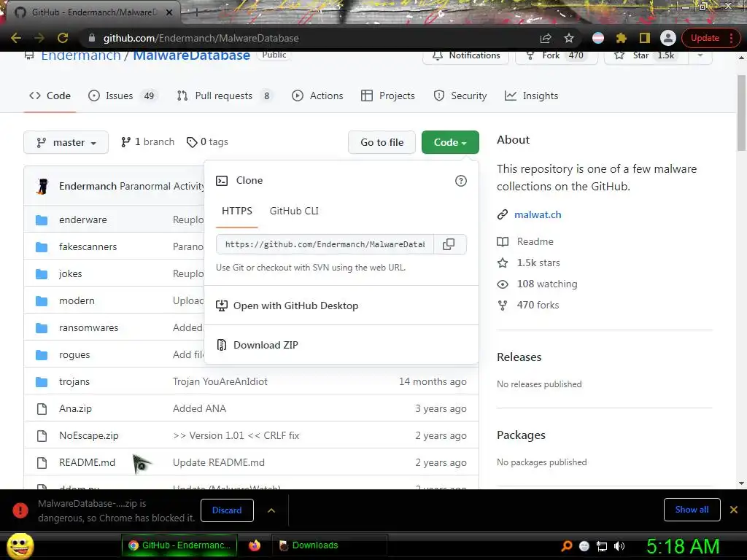Click the help question mark in Clone panel

461,181
